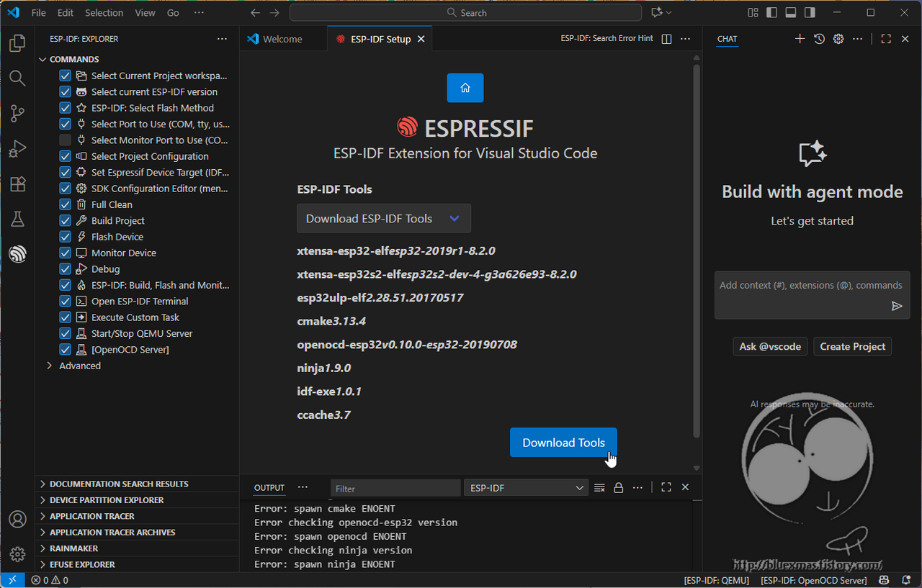Expand Rainmaker section
Viewport: 922px width, 588px height.
pyautogui.click(x=137, y=548)
